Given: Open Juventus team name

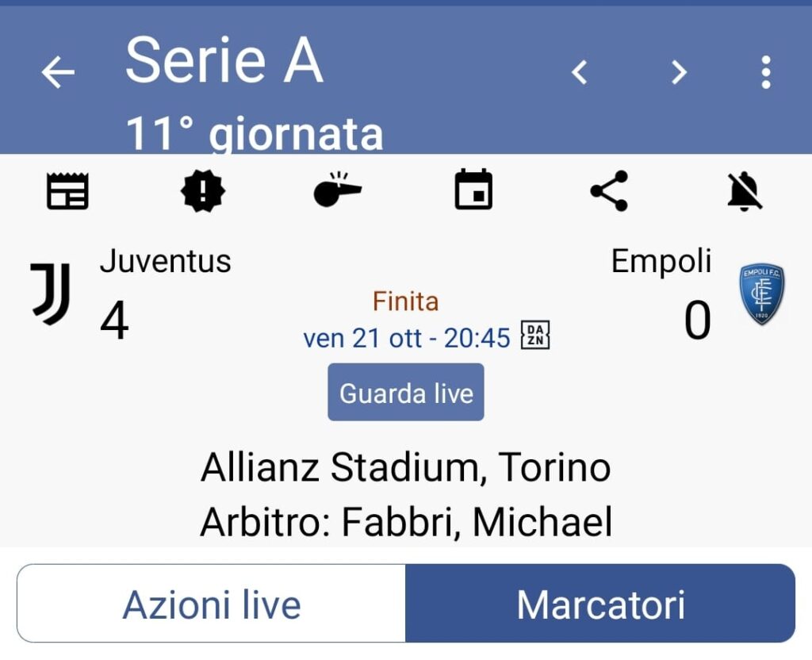Looking at the screenshot, I should coord(165,261).
